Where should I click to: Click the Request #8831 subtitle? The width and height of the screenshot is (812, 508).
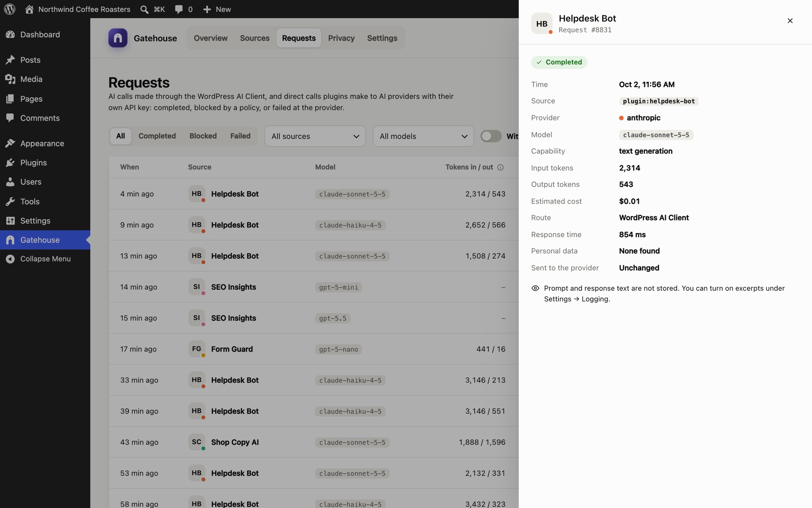pos(585,30)
